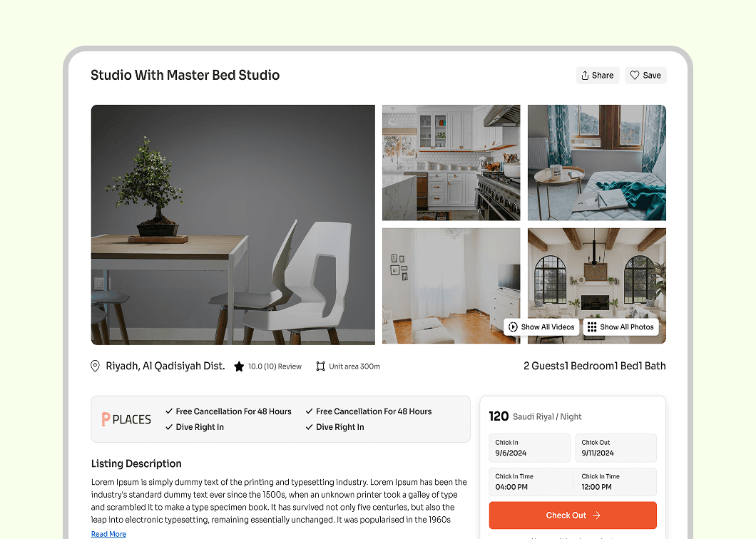Open the 12:00 PM time selector

pyautogui.click(x=615, y=482)
